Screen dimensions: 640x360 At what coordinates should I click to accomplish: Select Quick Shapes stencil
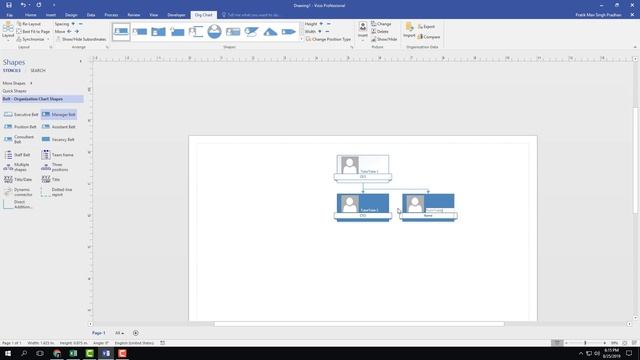point(14,91)
